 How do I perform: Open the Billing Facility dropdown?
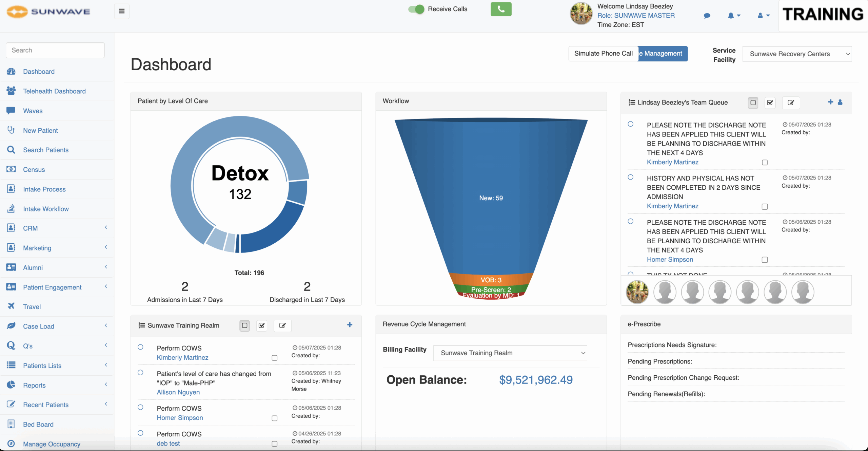(x=510, y=353)
